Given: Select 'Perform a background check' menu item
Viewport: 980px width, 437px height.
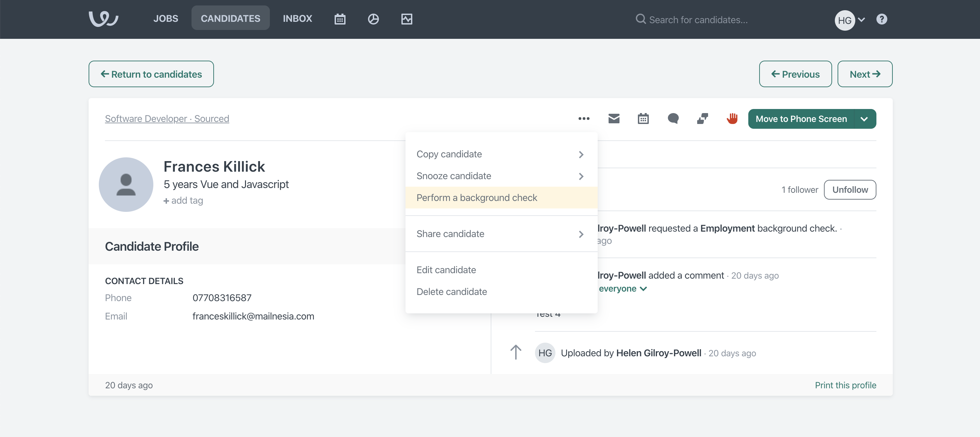Looking at the screenshot, I should click(x=476, y=198).
